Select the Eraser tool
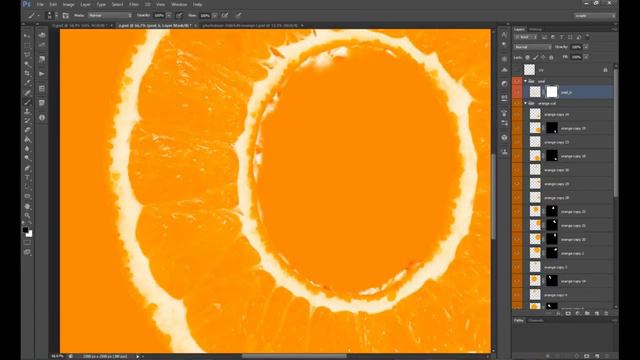 pos(27,130)
